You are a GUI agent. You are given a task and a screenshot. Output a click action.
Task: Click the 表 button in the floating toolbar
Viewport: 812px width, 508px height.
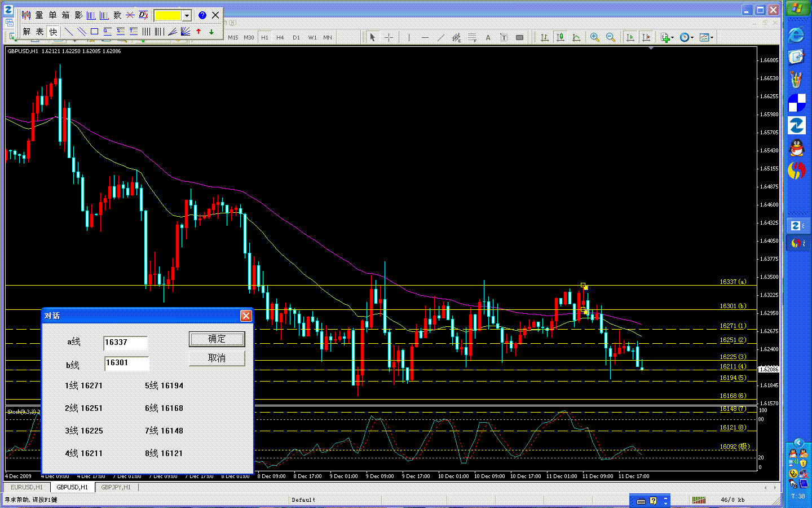pyautogui.click(x=39, y=32)
